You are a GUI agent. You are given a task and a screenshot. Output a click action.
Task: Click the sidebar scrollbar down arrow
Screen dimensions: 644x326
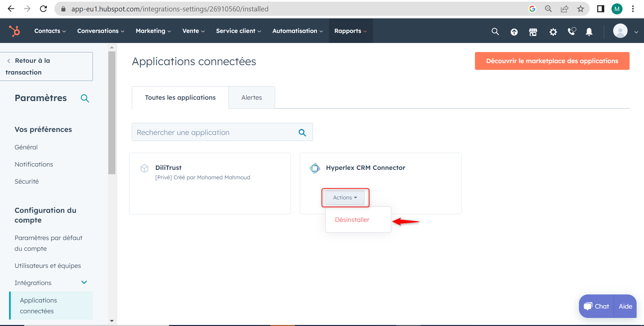pos(112,321)
